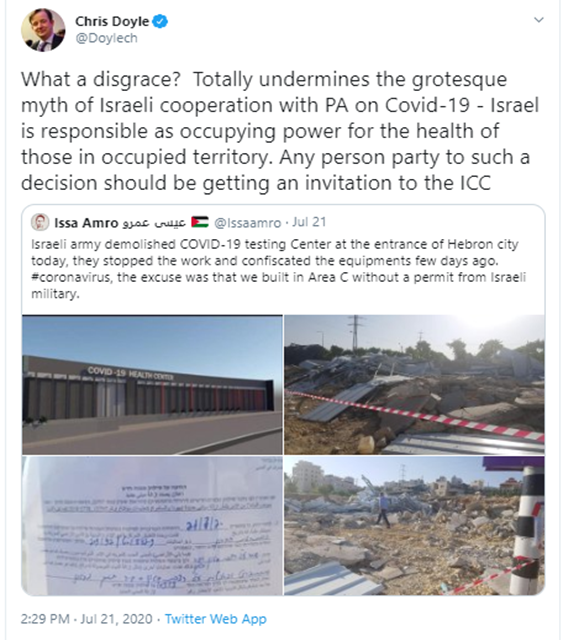Viewport: 563px width, 640px height.
Task: Click Issa Amro's Arabic name text
Action: (154, 223)
